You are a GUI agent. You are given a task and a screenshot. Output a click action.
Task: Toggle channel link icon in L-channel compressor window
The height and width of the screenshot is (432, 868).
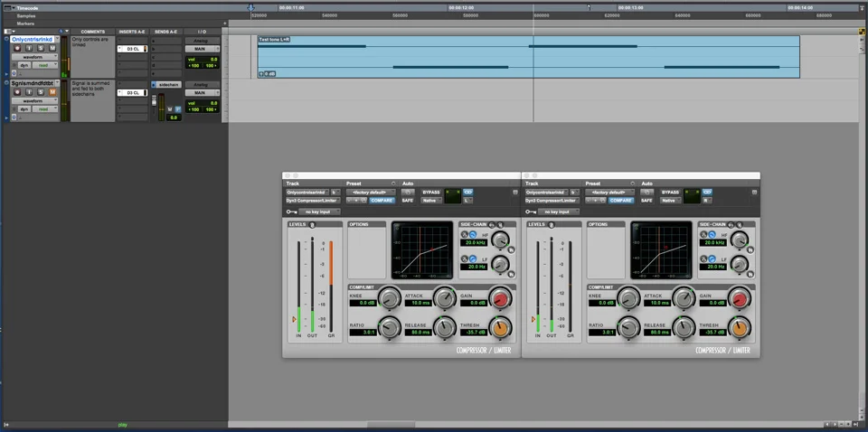pos(468,192)
